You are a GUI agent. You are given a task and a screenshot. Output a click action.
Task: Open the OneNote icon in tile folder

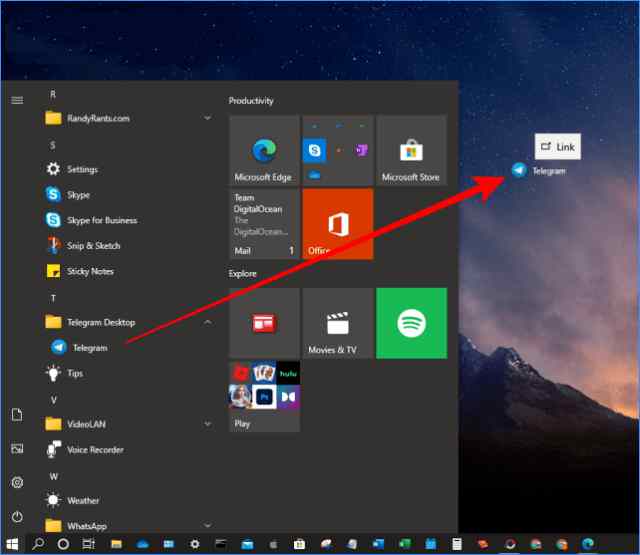(362, 151)
